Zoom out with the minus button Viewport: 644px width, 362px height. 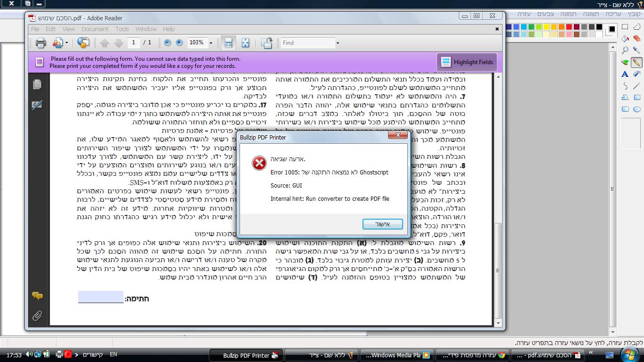[x=167, y=42]
